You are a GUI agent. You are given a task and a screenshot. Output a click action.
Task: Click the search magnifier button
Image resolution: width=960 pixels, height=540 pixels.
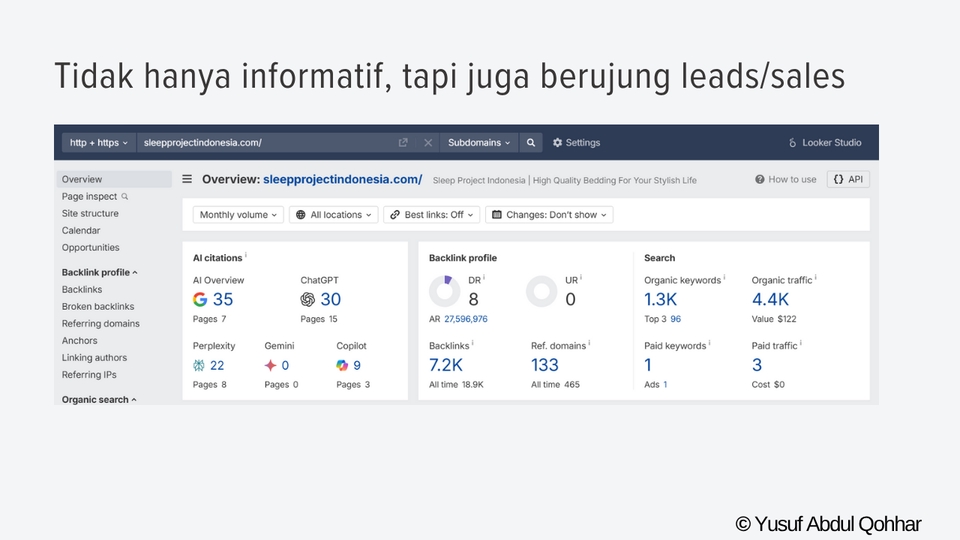tap(531, 143)
